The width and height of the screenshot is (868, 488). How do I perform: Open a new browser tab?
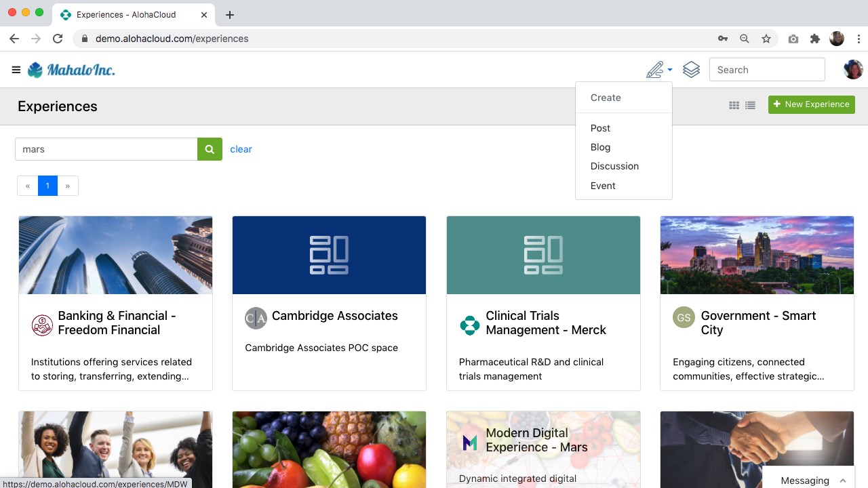click(x=230, y=14)
